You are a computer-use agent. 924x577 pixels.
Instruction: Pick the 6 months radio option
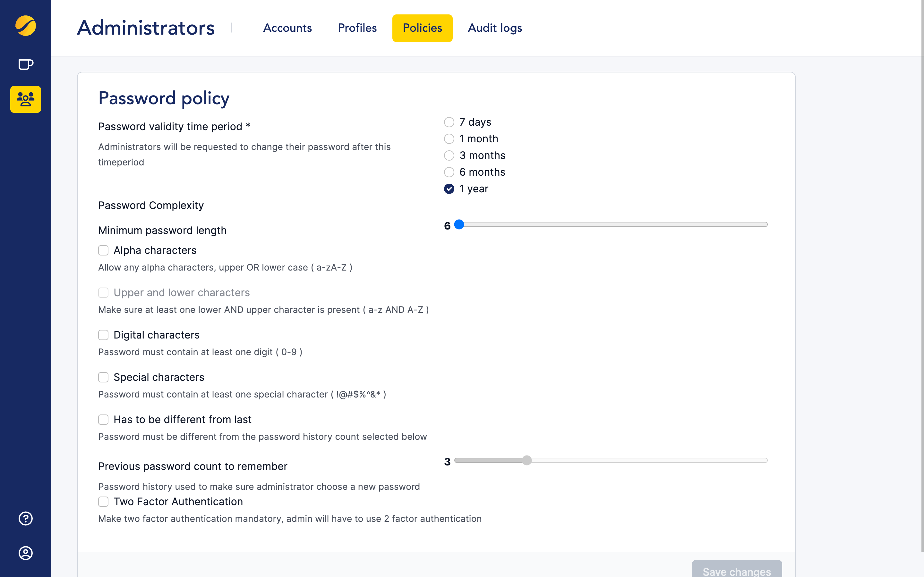pos(449,172)
